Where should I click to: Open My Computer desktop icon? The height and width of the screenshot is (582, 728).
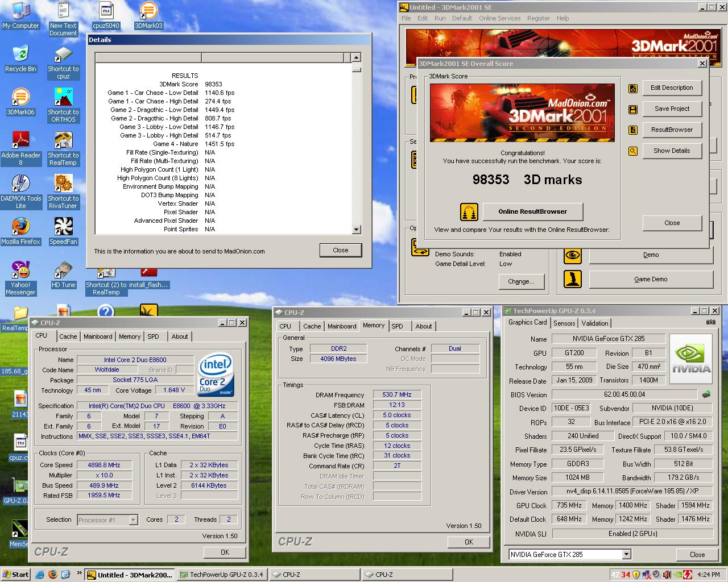pos(20,15)
